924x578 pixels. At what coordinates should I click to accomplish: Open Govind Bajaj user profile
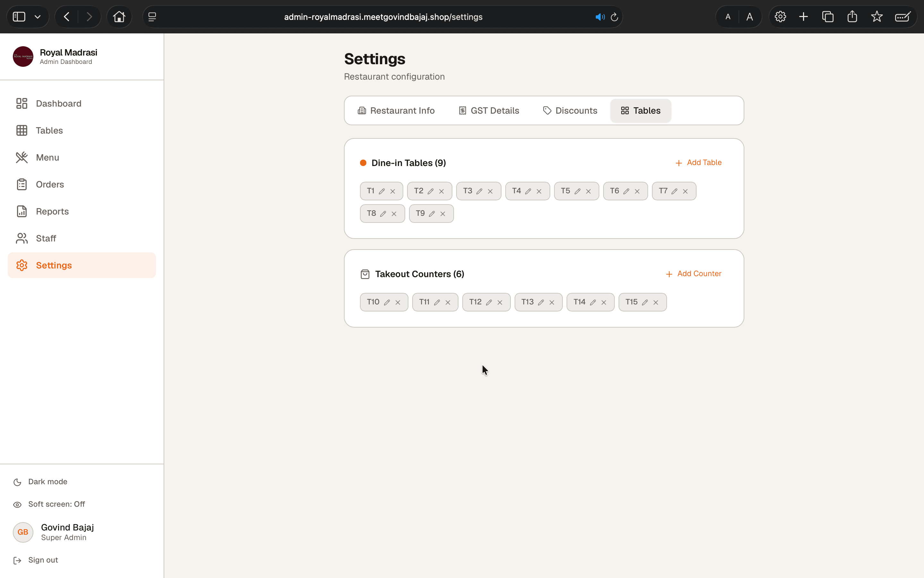[x=54, y=532]
